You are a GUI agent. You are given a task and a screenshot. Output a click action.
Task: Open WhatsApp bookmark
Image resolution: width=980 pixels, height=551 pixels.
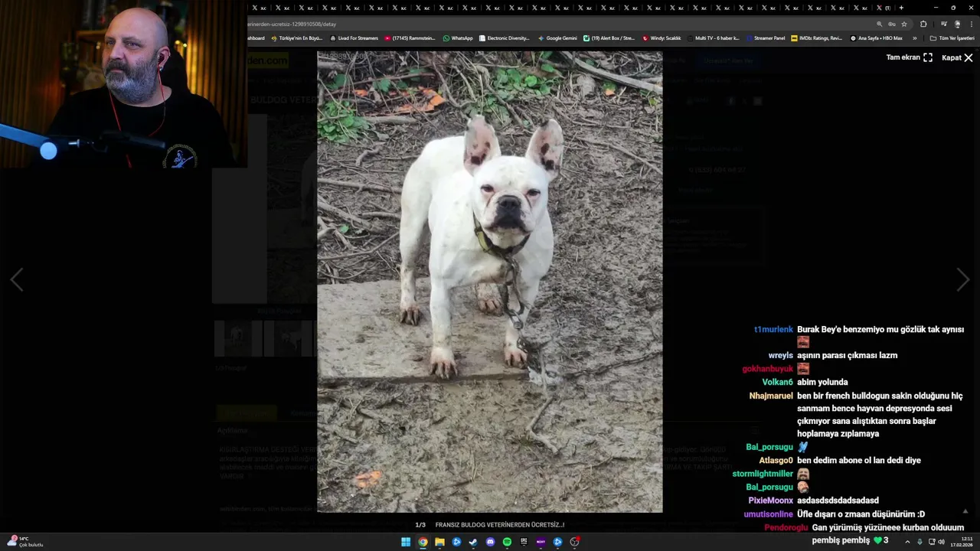(x=458, y=37)
